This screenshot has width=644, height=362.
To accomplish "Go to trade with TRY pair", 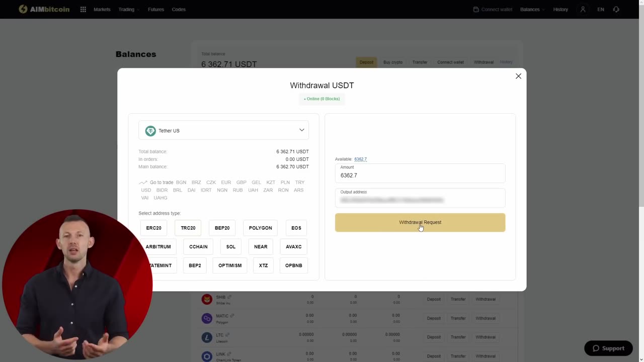I will (x=300, y=183).
